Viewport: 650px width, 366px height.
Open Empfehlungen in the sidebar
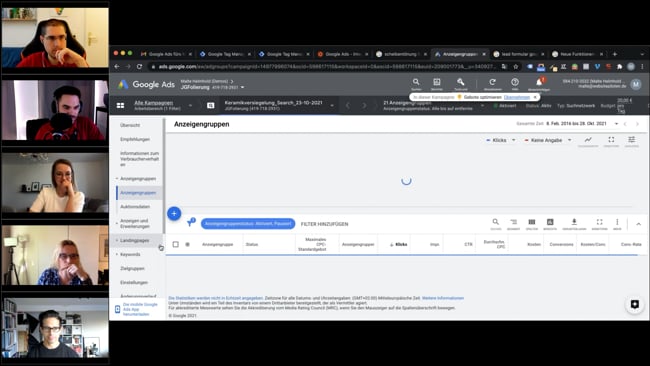(x=135, y=139)
